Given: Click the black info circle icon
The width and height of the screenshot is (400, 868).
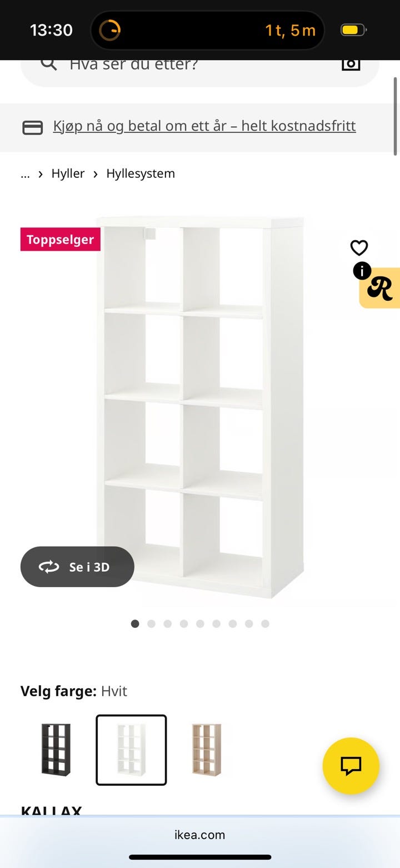Looking at the screenshot, I should [362, 271].
